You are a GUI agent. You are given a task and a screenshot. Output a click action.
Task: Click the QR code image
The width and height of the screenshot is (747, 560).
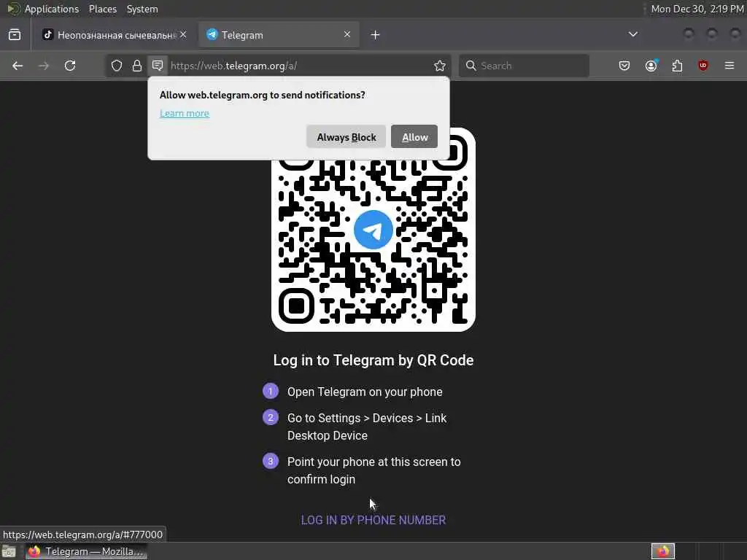click(373, 230)
